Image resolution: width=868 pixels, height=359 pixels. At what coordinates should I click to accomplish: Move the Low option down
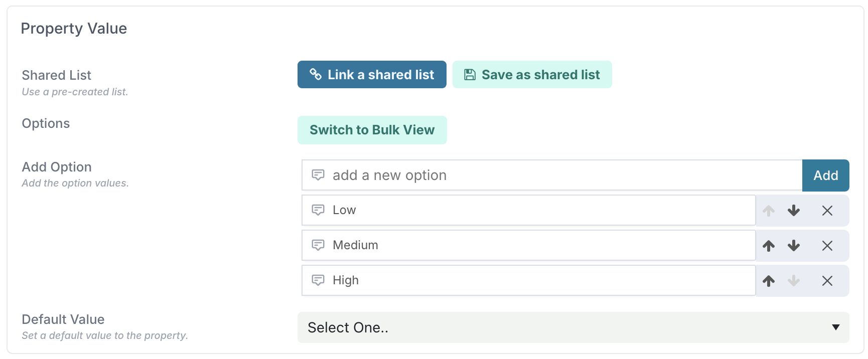pos(794,211)
